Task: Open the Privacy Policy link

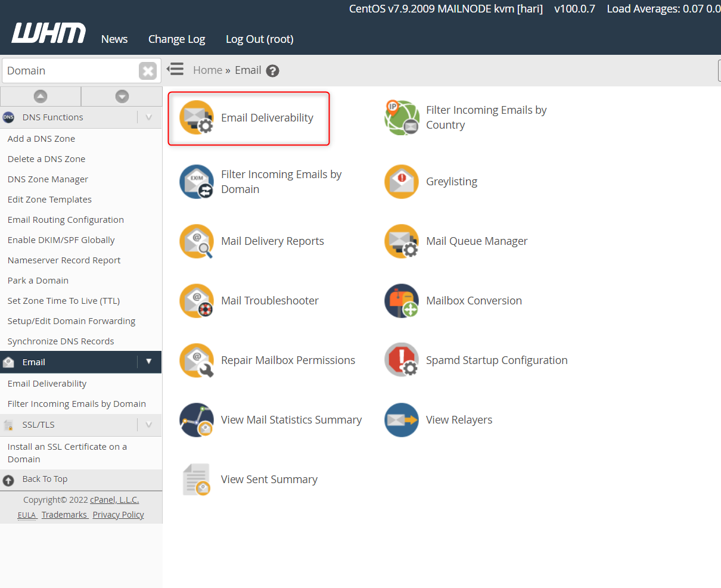Action: (118, 515)
